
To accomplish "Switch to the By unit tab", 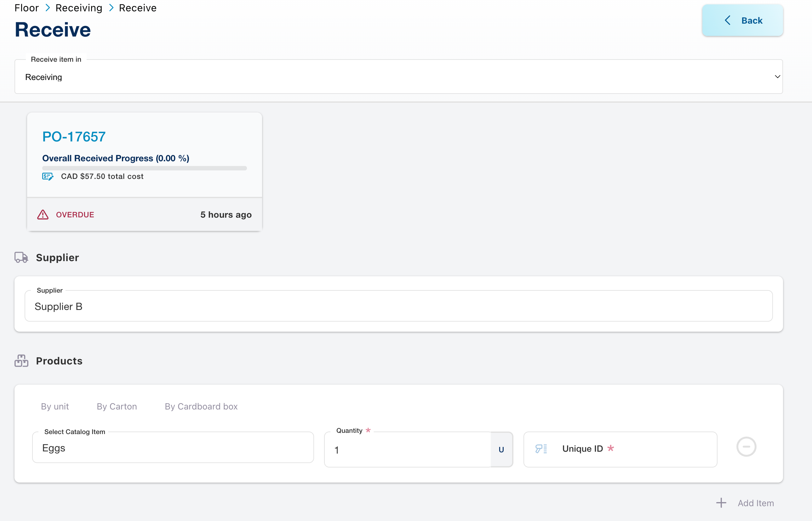I will pyautogui.click(x=55, y=406).
